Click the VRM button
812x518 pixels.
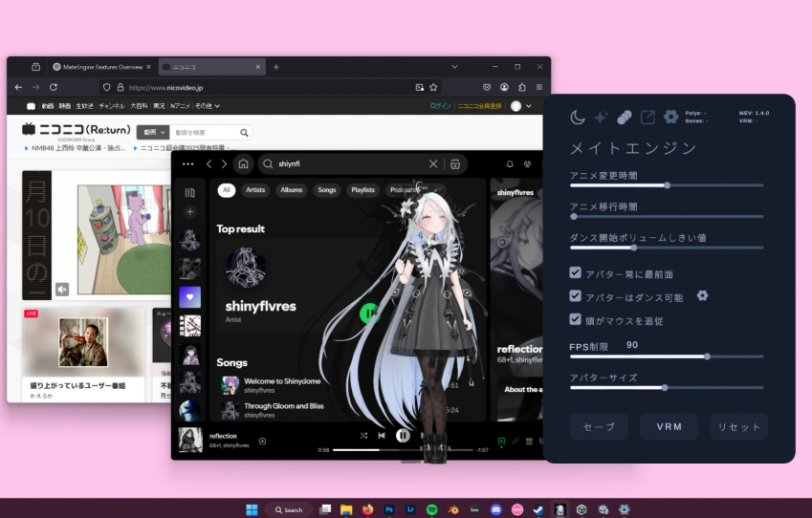[669, 427]
